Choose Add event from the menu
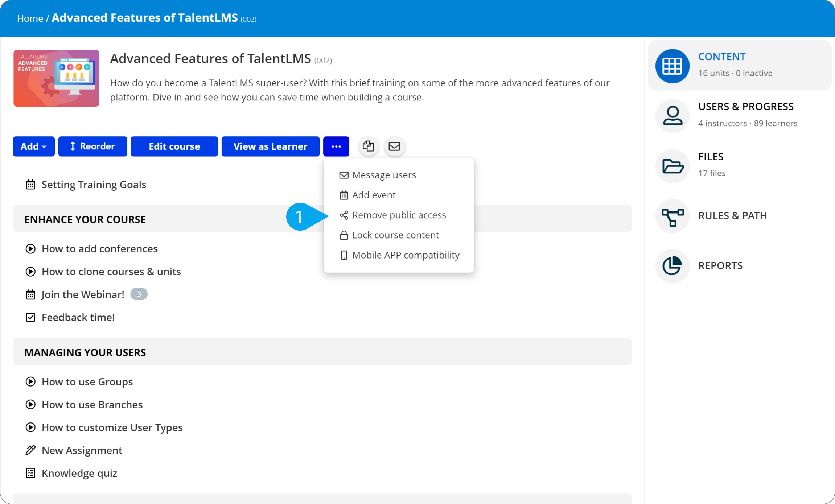Image resolution: width=835 pixels, height=504 pixels. pyautogui.click(x=374, y=195)
